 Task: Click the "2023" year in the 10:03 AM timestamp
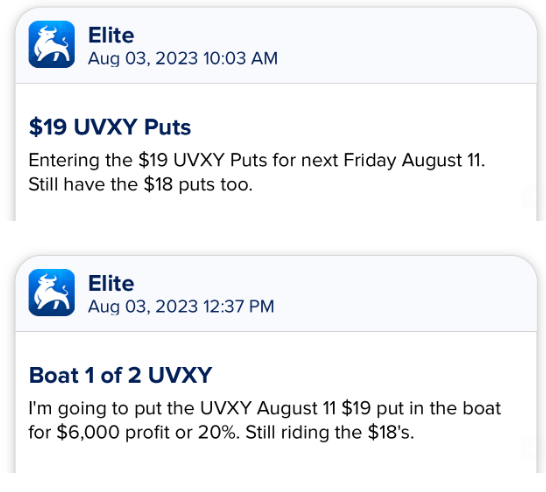(177, 58)
